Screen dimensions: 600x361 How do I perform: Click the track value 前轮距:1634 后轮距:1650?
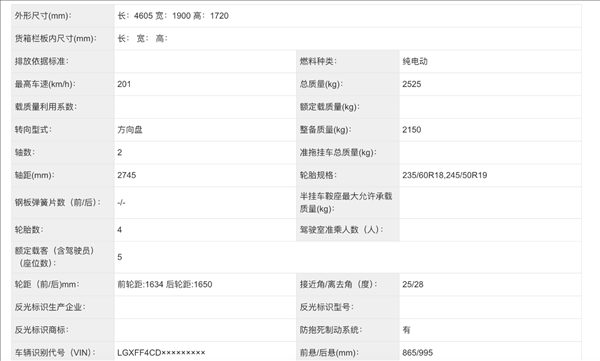point(165,284)
